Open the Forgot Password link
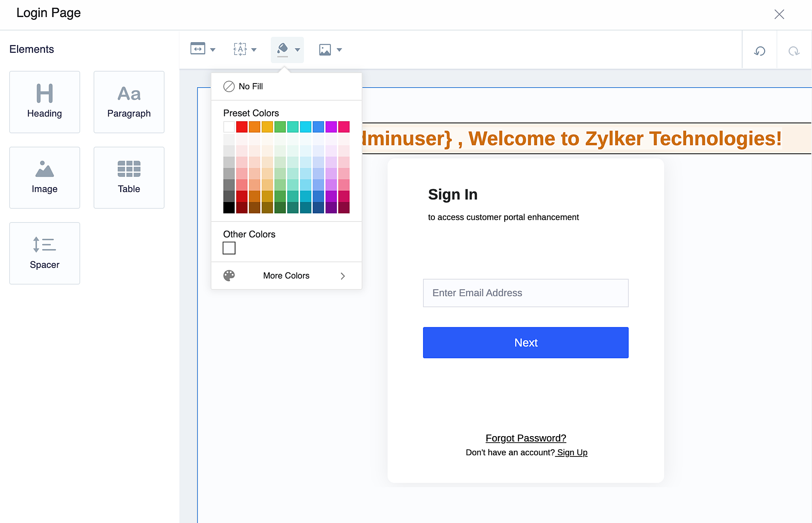812x523 pixels. (525, 438)
